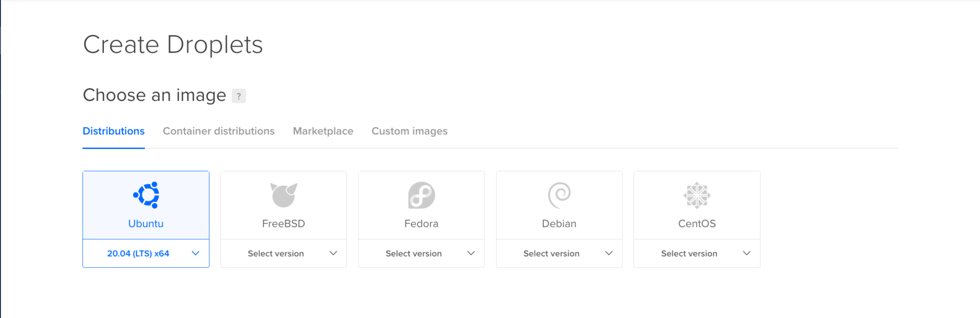Screen dimensions: 980x318
Task: Select the Debian label text
Action: pyautogui.click(x=559, y=224)
